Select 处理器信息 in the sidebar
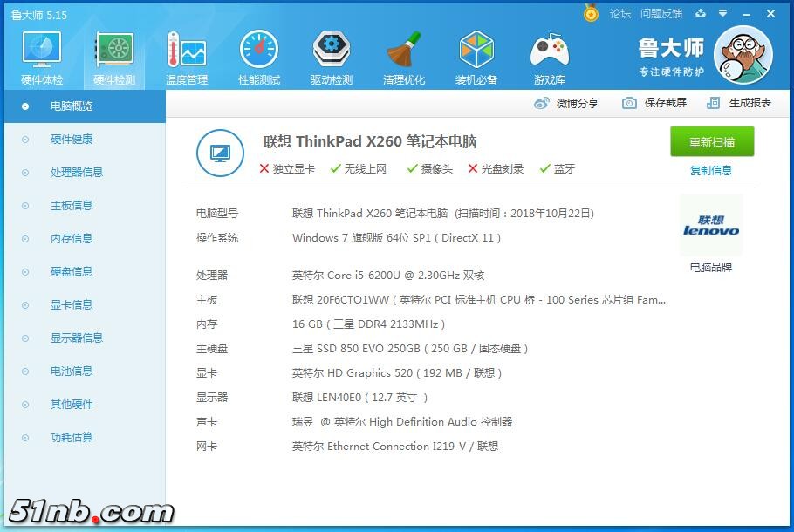The image size is (794, 532). (x=76, y=172)
